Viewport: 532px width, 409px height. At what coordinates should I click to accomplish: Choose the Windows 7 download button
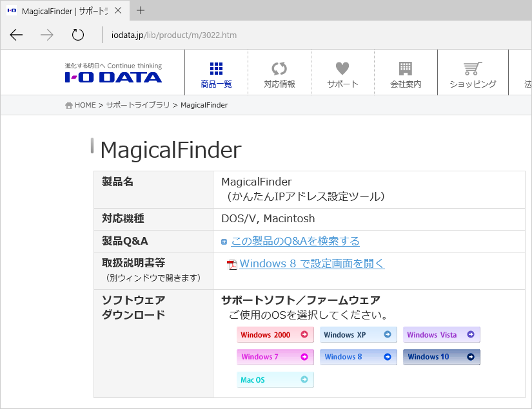(275, 357)
